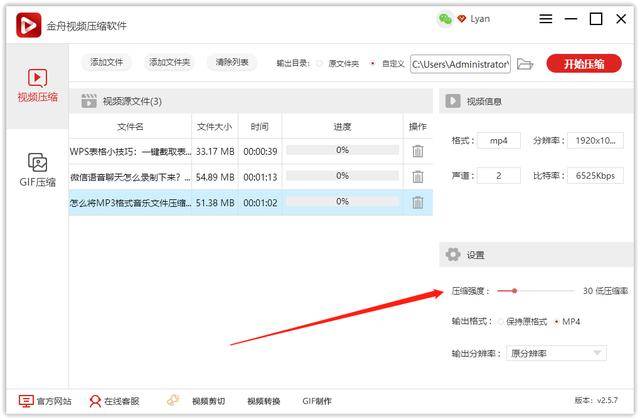Click the 视频信息 play icon

453,101
